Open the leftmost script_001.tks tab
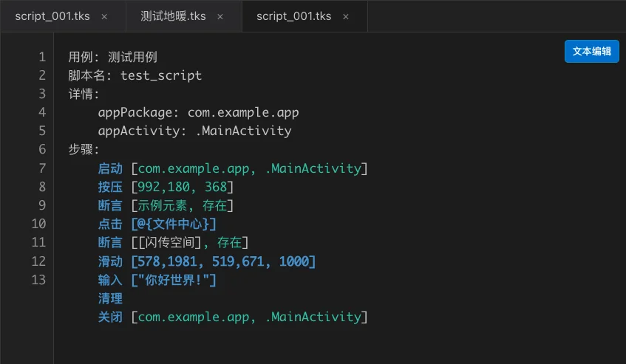Viewport: 626px width, 364px height. point(50,16)
